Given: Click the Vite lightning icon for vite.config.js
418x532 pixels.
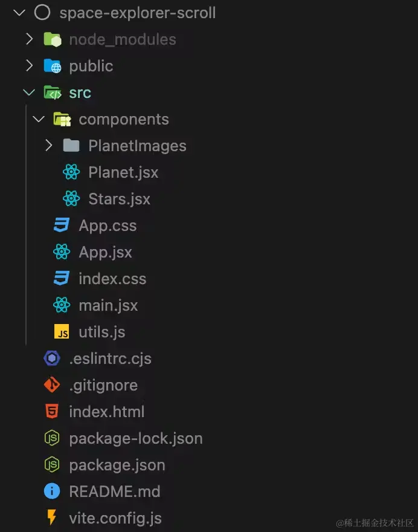Looking at the screenshot, I should coord(52,517).
